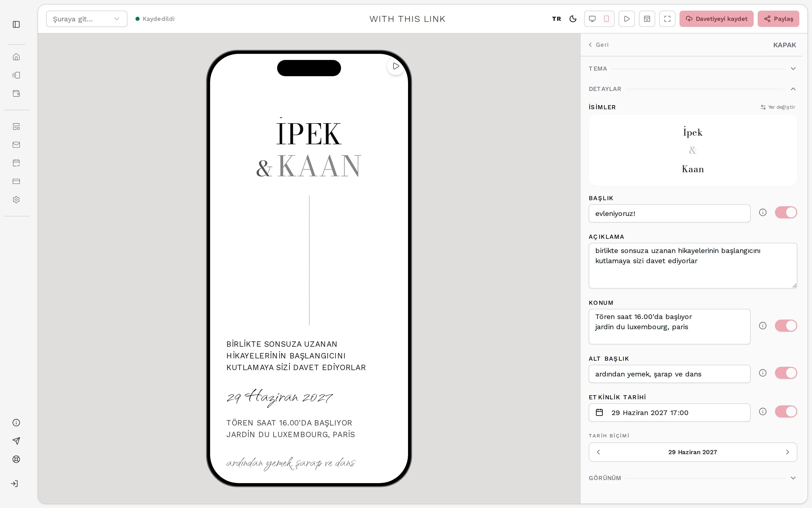Switch to dark mode moon icon

coord(573,19)
